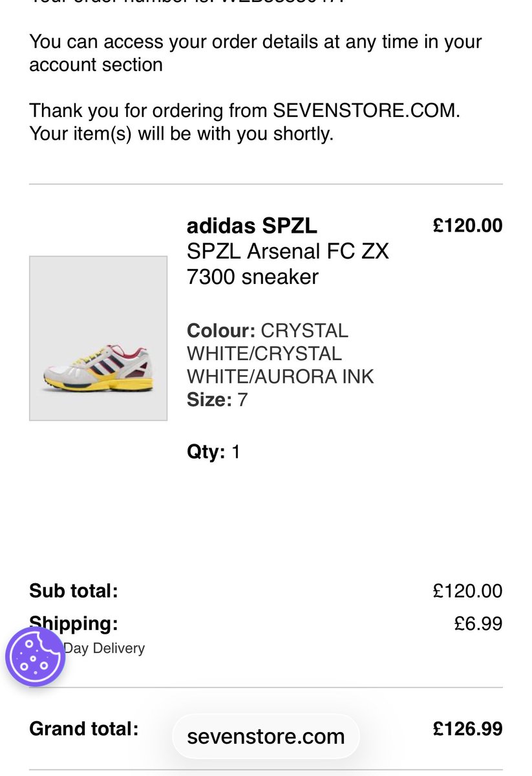Click the Qty: 1 detail line

213,451
